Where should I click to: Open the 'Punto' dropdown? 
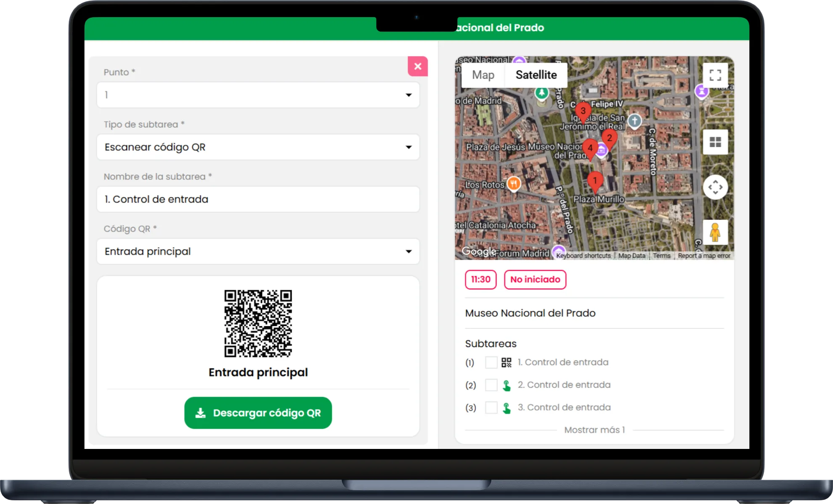258,95
